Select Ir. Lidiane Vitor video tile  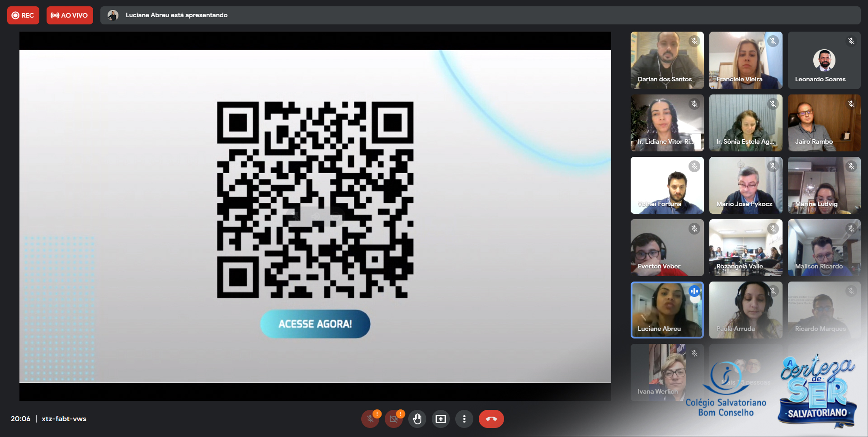(x=667, y=123)
